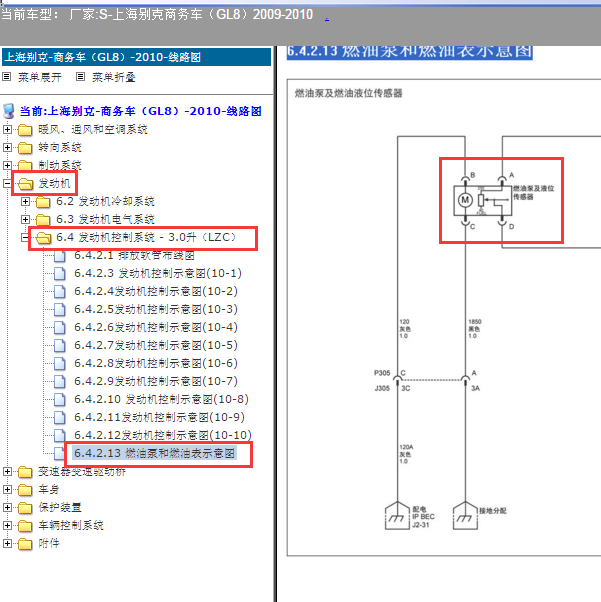Viewport: 601px width, 602px height.
Task: Expand the 保护装置 tree node
Action: click(x=7, y=508)
